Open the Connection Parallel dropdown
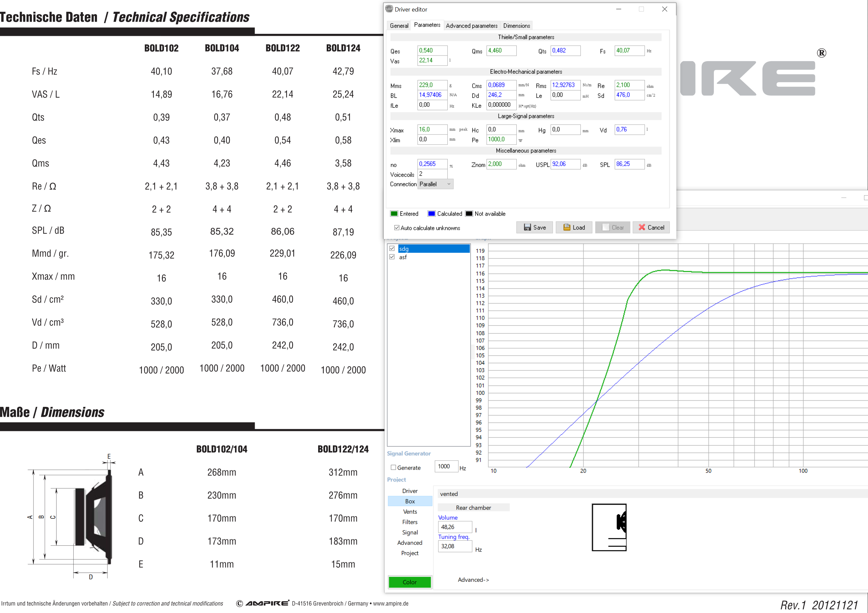868x613 pixels. (435, 184)
